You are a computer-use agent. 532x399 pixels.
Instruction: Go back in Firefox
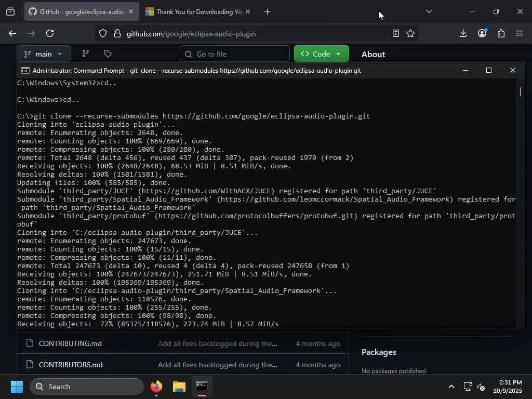(x=12, y=33)
